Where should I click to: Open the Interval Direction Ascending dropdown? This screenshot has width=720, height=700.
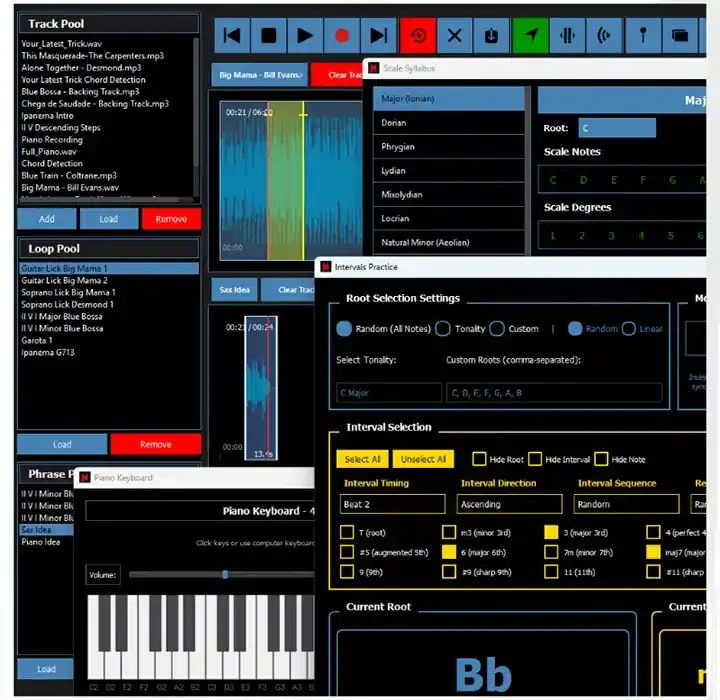[510, 504]
